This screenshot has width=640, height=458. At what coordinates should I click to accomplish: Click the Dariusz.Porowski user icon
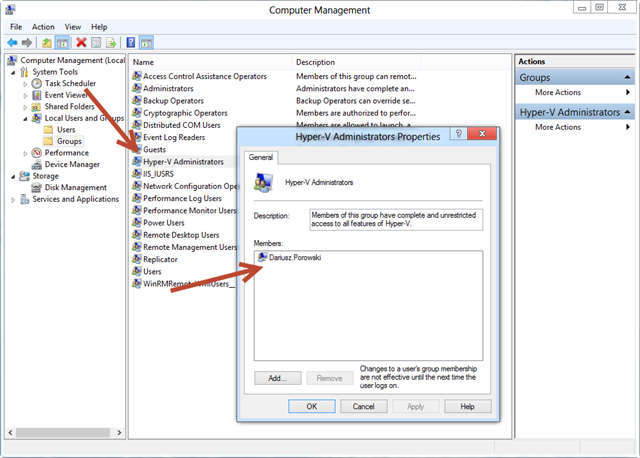pos(262,257)
